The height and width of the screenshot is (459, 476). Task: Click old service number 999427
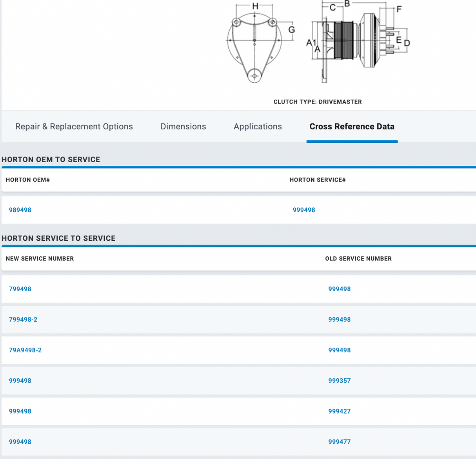pos(339,412)
